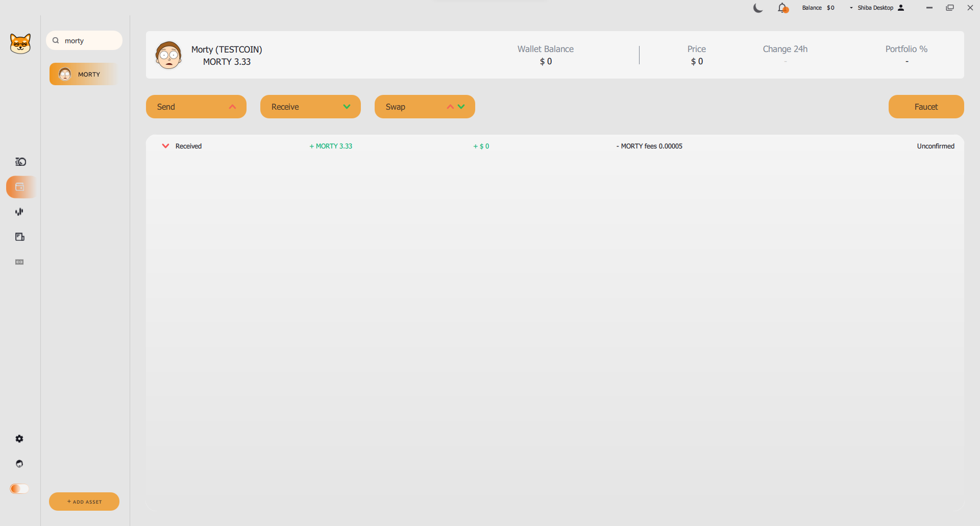The height and width of the screenshot is (526, 980).
Task: Click the fiat banknote icon in the sidebar
Action: [19, 262]
